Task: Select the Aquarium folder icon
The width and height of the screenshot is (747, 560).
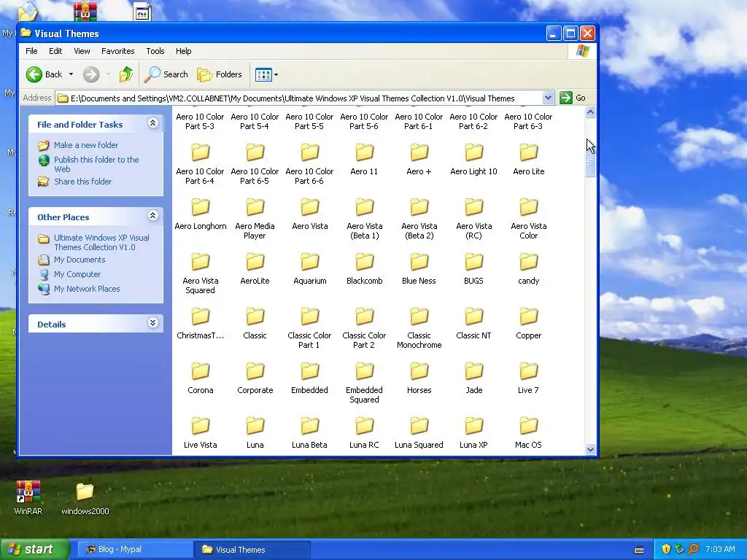Action: pos(310,262)
